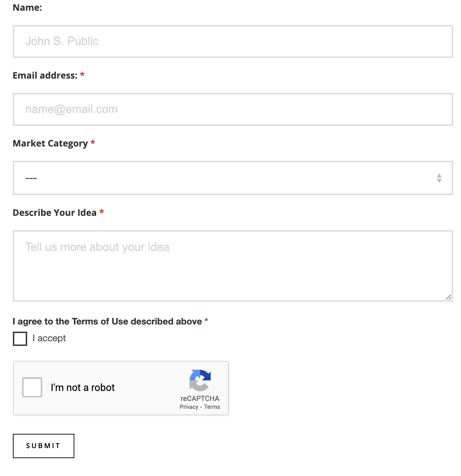Click the email address input field

232,109
